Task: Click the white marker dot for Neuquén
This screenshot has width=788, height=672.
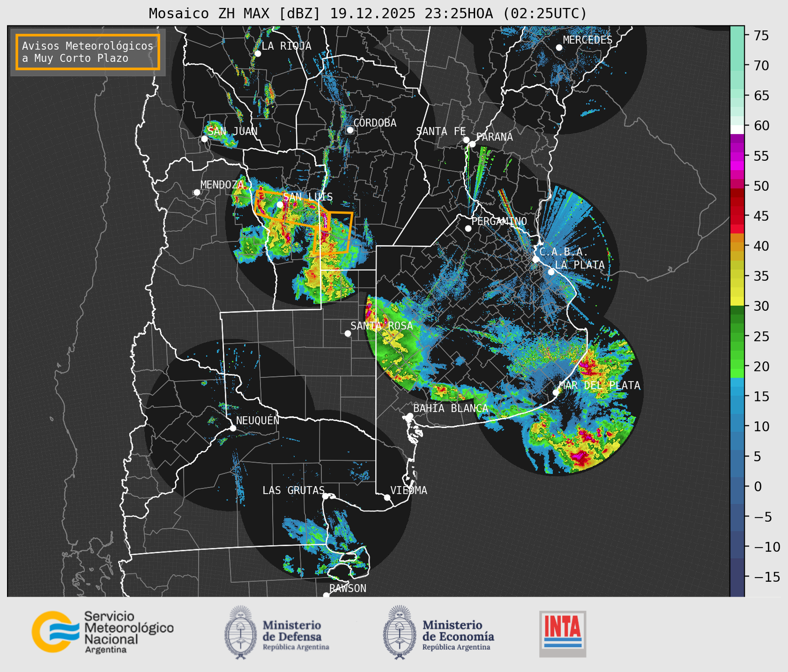Action: click(x=233, y=428)
